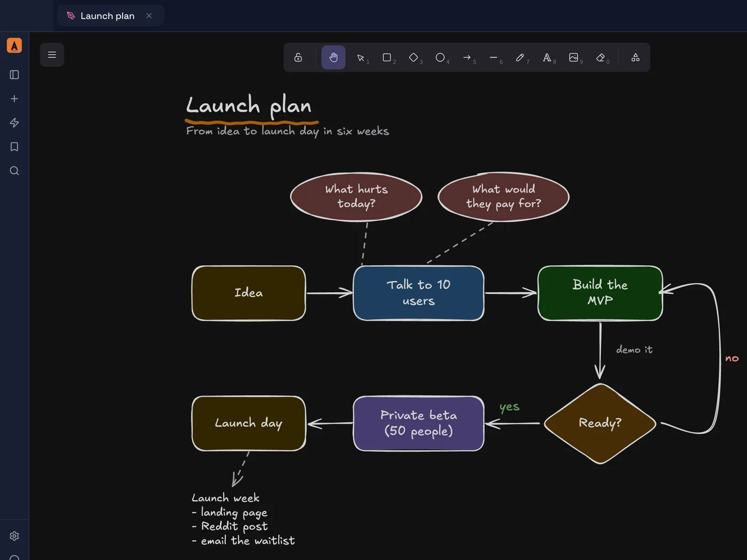Click the 'Private beta (50 people)' box

[x=419, y=423]
